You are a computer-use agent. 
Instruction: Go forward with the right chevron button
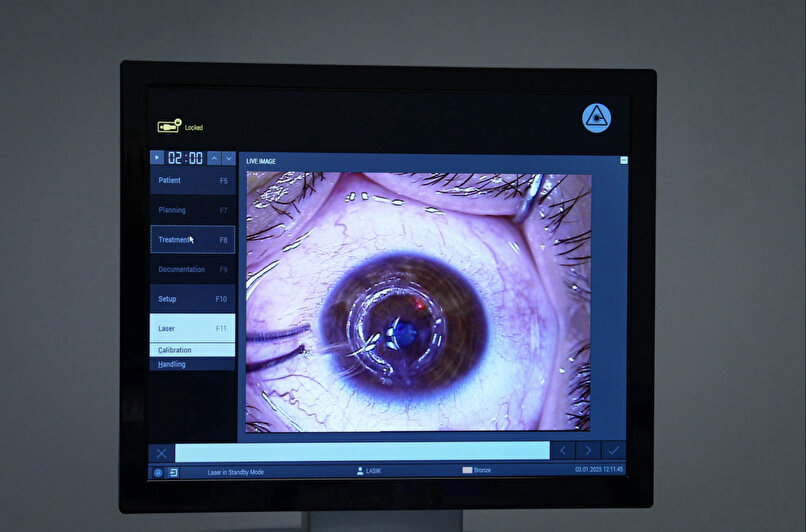point(589,451)
